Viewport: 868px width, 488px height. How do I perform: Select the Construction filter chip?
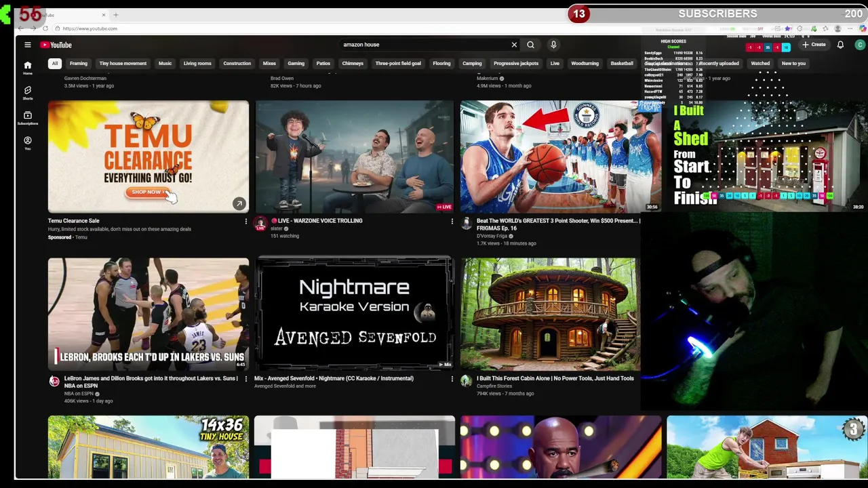pyautogui.click(x=237, y=63)
